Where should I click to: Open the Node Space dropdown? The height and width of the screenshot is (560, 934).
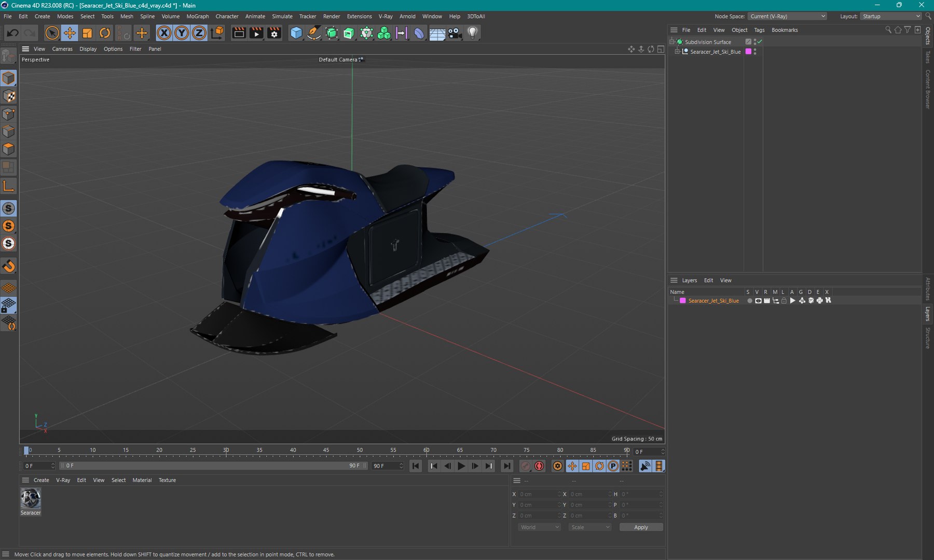(x=788, y=17)
